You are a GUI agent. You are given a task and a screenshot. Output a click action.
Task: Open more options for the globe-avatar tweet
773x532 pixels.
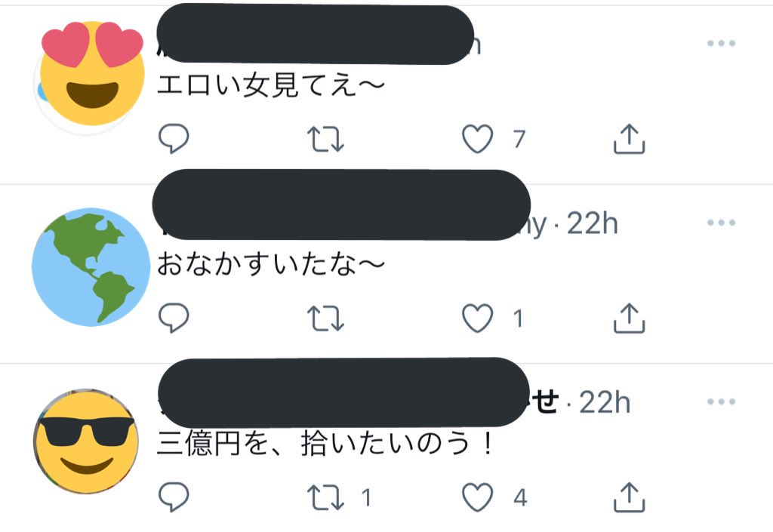(721, 223)
